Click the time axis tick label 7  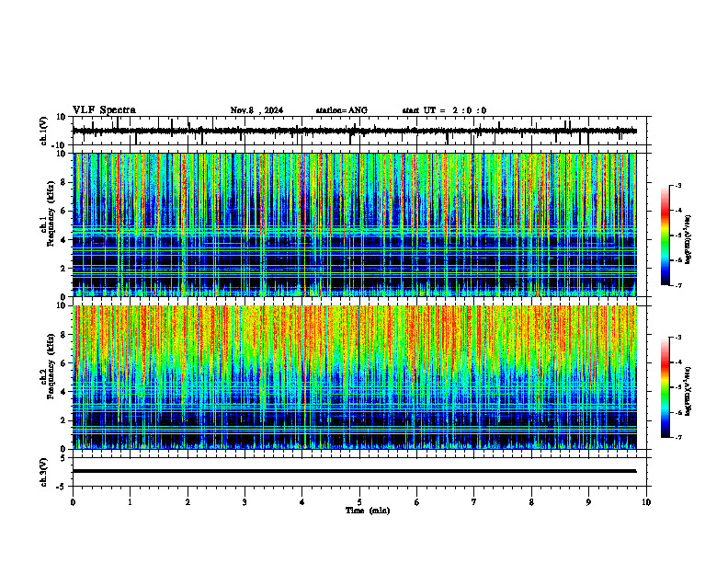(474, 502)
